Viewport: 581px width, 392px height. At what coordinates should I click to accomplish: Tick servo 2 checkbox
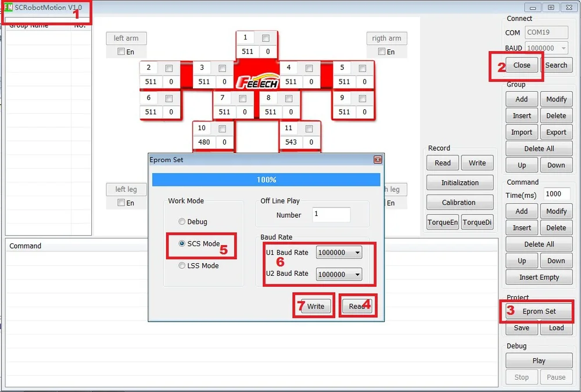click(x=169, y=68)
